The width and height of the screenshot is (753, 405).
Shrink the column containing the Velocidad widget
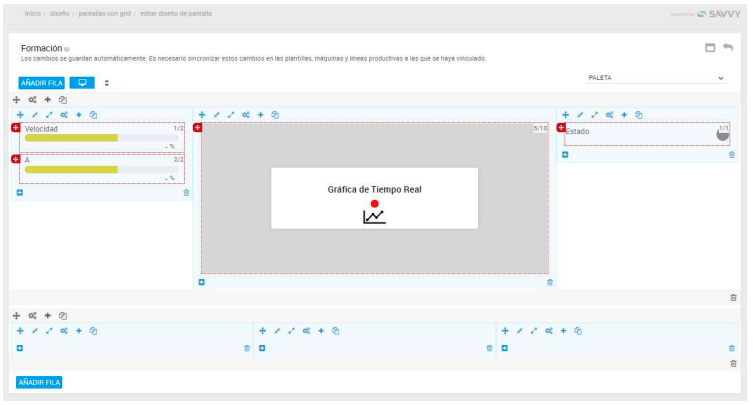[35, 115]
